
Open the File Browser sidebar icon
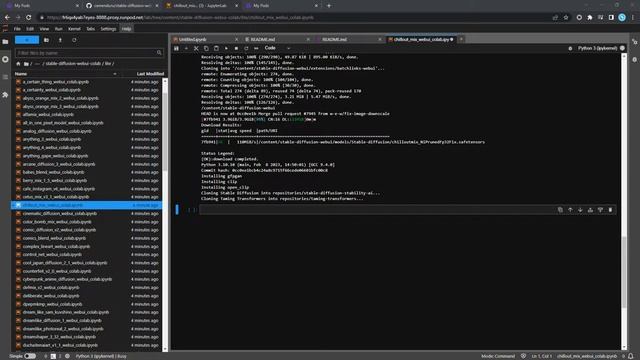click(x=5, y=42)
